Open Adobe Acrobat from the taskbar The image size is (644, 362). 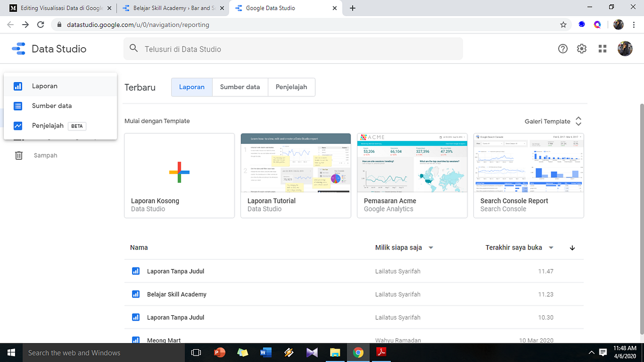tap(382, 352)
